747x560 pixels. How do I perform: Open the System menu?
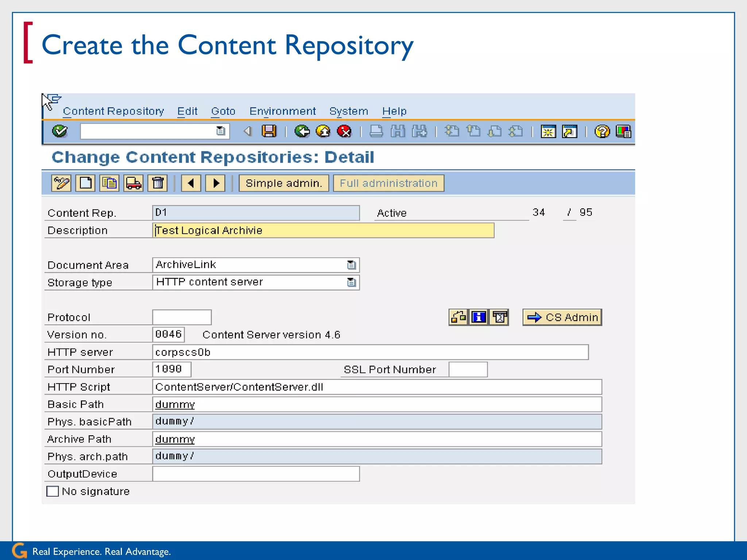pos(349,111)
